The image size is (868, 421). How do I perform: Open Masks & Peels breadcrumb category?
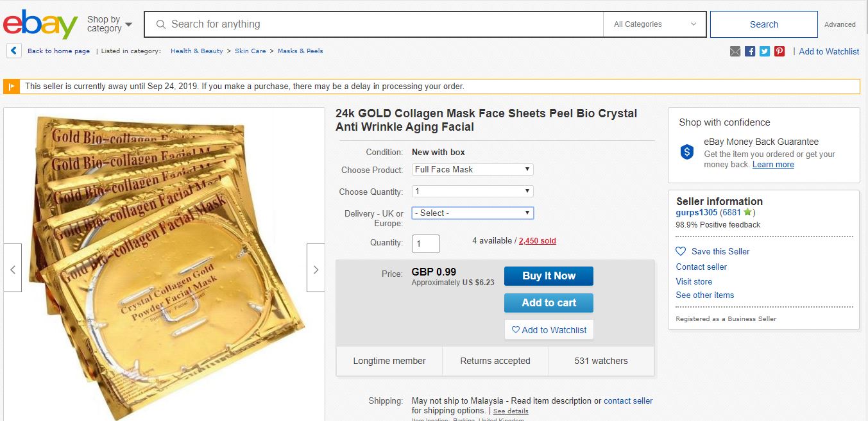[300, 51]
